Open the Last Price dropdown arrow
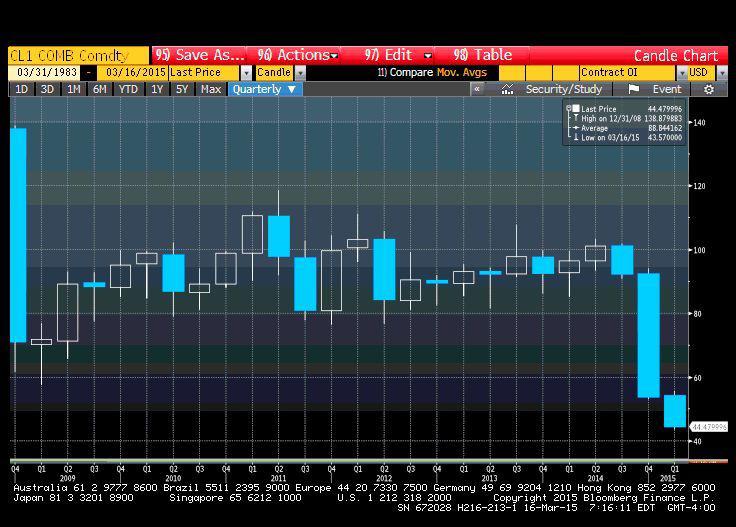Viewport: 736px width, 527px height. 246,73
